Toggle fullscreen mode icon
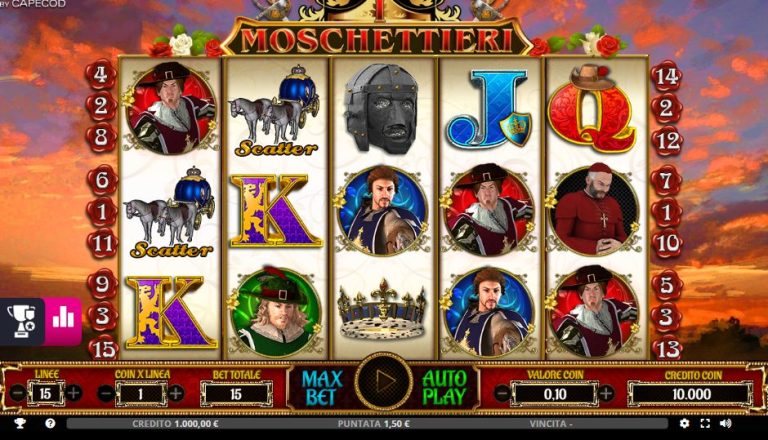 705,424
